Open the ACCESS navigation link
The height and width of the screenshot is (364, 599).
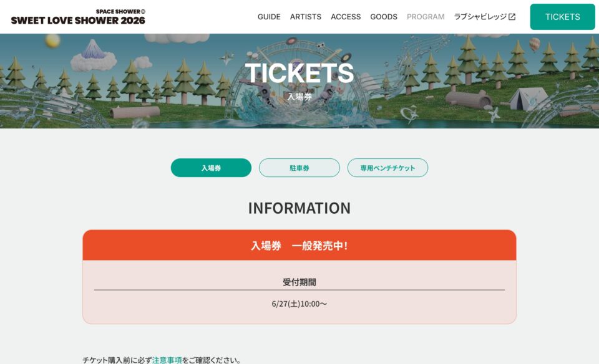click(346, 17)
